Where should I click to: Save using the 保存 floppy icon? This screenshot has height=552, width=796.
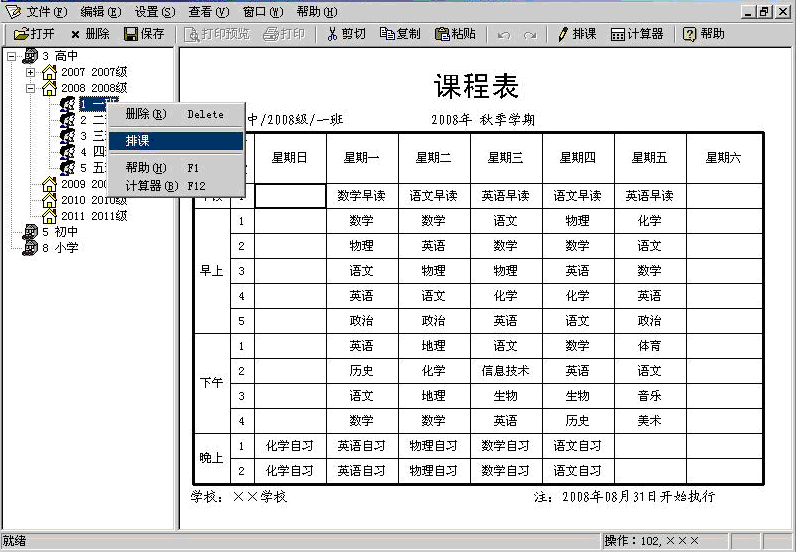coord(131,34)
